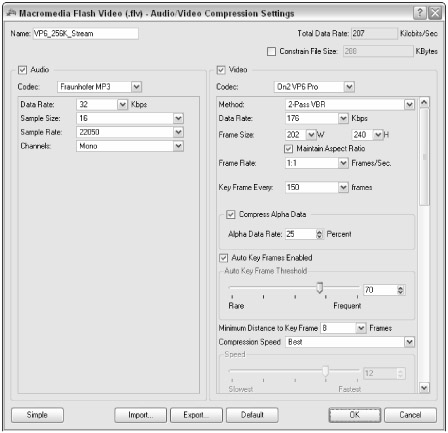
Task: Click the disabled Speed slider handle
Action: click(325, 371)
